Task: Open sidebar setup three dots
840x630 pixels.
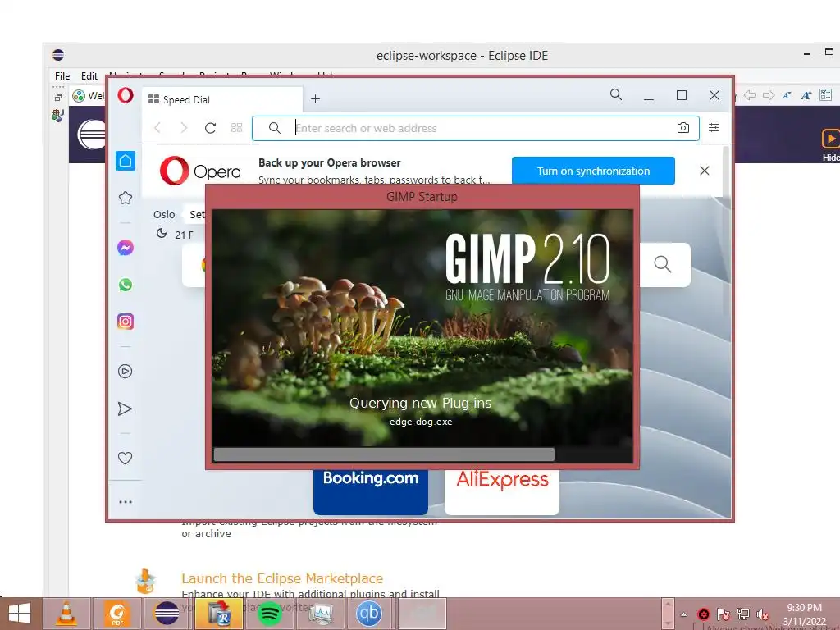Action: pos(126,502)
